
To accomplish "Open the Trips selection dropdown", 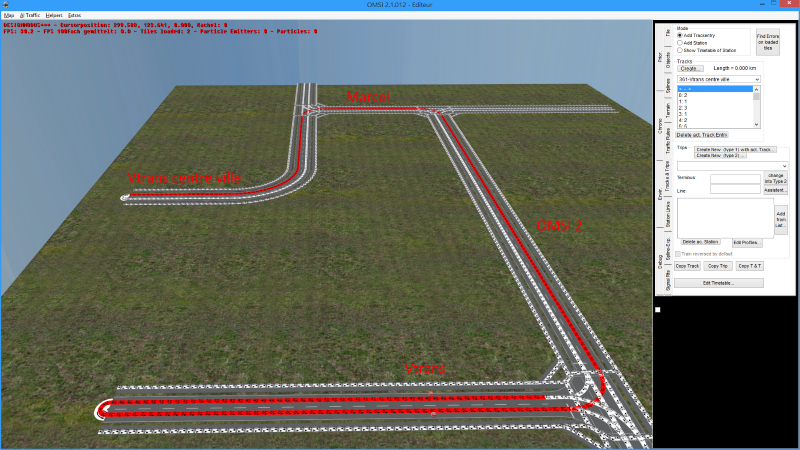I will tap(732, 166).
